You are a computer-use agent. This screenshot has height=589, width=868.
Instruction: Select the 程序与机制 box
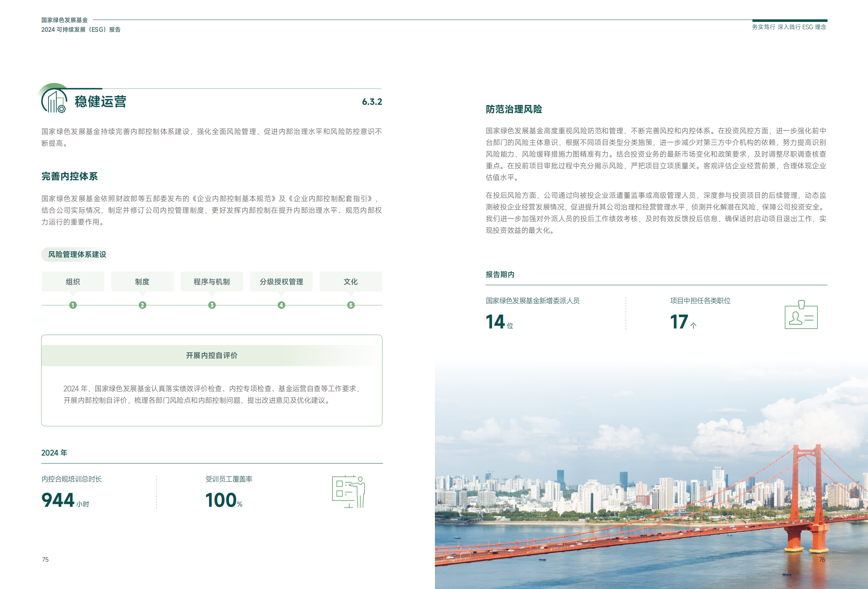pos(212,282)
